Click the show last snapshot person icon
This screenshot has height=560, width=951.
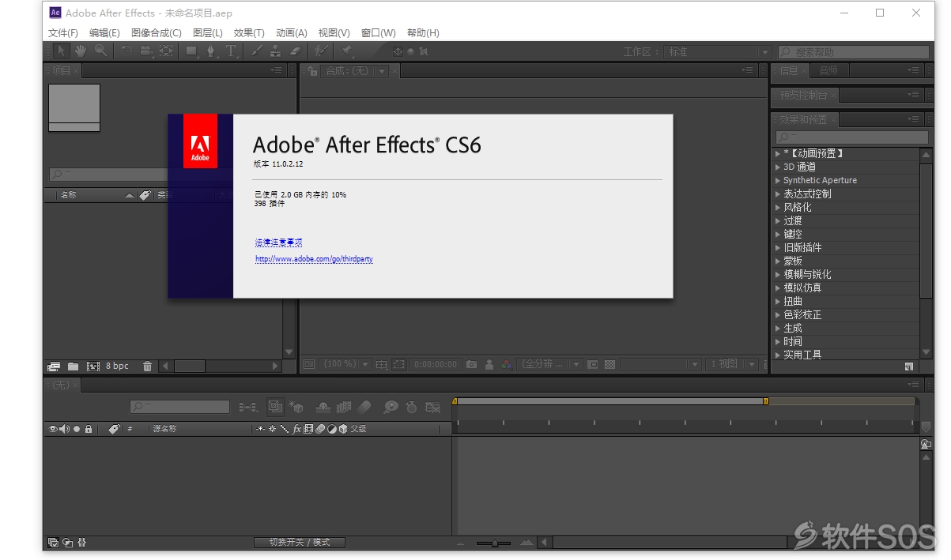tap(489, 364)
